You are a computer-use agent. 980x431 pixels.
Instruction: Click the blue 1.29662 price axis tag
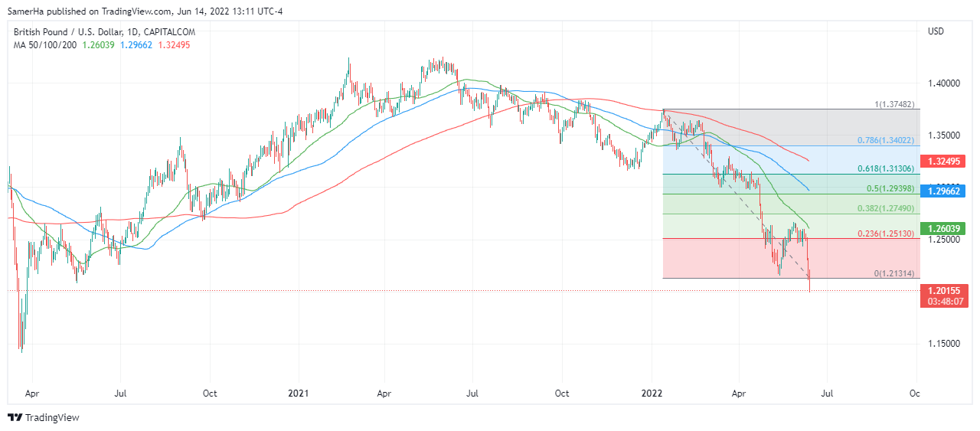[x=945, y=190]
